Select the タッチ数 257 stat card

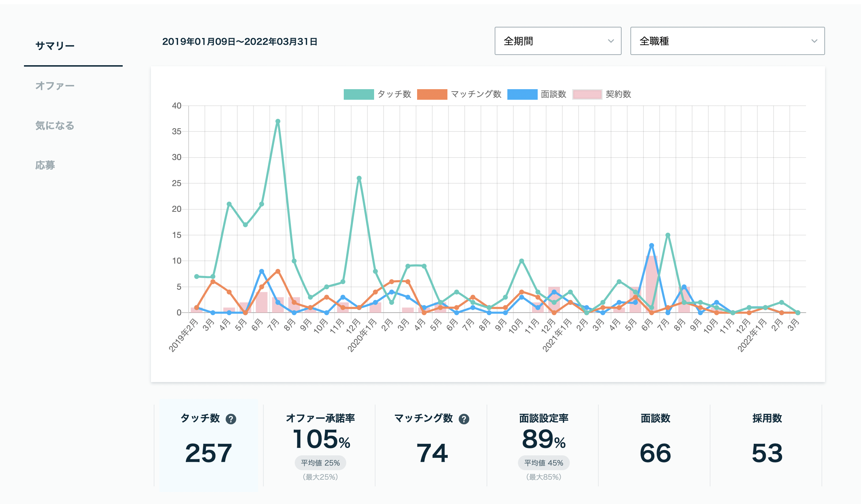[x=209, y=445]
